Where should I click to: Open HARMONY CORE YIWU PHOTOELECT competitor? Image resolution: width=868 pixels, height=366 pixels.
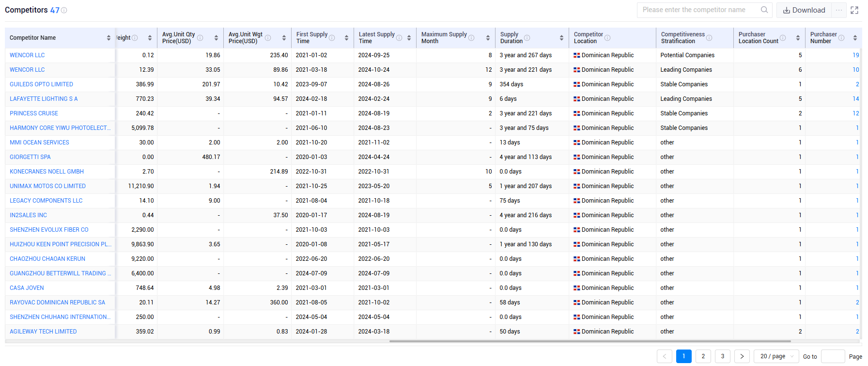[60, 128]
